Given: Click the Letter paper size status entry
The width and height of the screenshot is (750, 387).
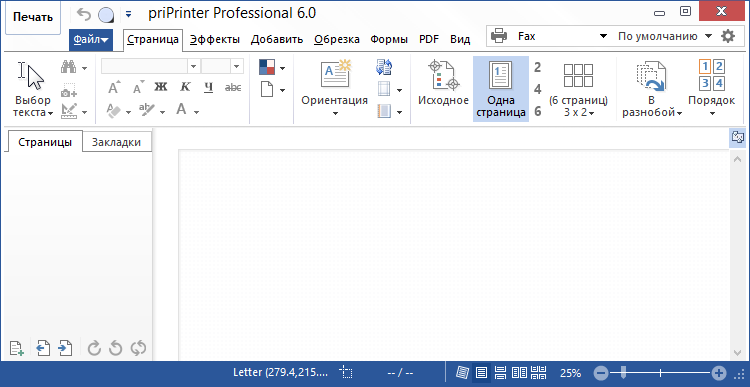Looking at the screenshot, I should [281, 373].
